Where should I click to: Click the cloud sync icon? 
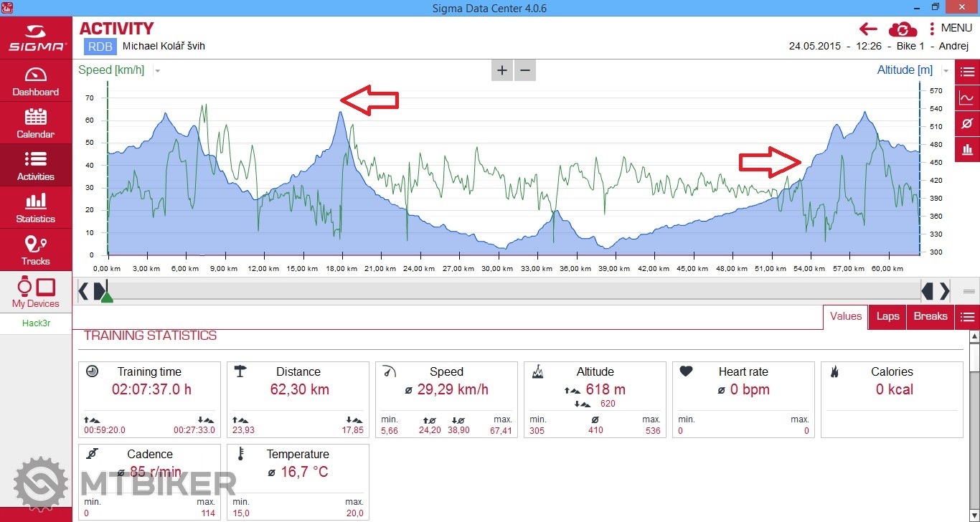pyautogui.click(x=903, y=29)
